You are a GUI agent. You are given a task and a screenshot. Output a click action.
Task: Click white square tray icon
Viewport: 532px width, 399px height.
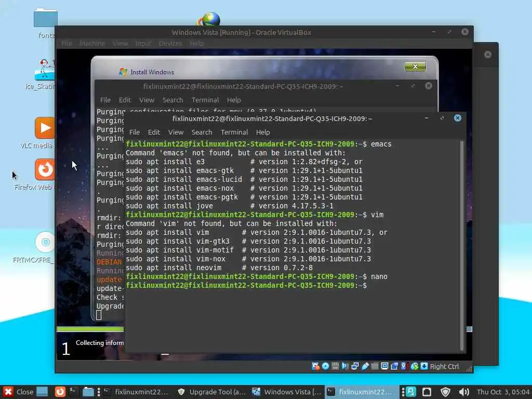pos(427,392)
